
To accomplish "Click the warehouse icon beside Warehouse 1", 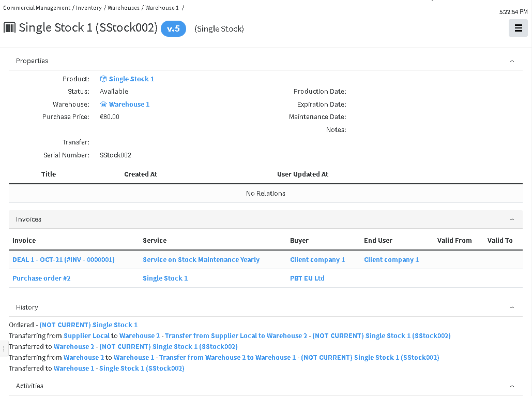I will [103, 104].
